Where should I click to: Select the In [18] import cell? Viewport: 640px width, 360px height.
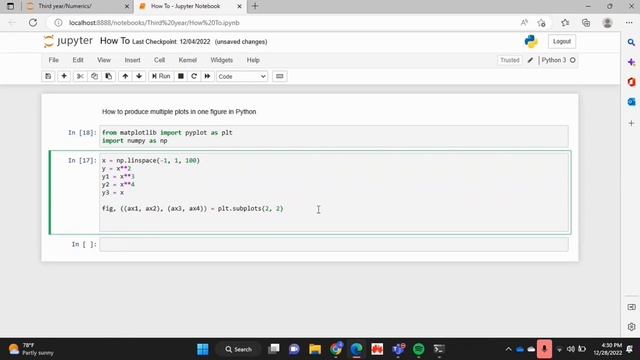334,136
